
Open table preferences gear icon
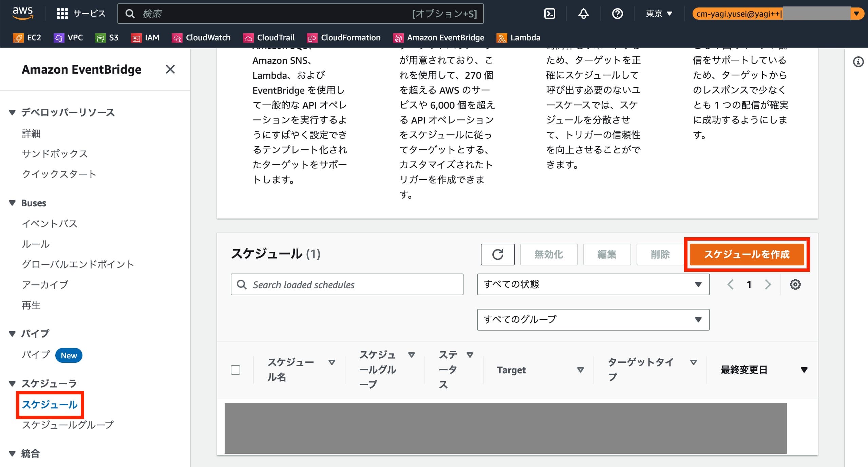(x=795, y=284)
